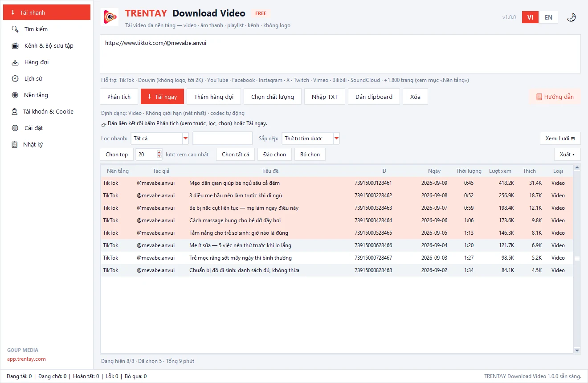588x383 pixels.
Task: Open the Hướng dẫn guide button
Action: click(x=555, y=97)
